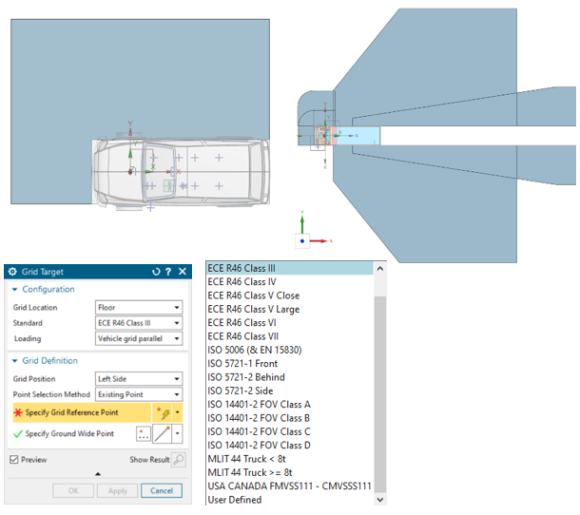The height and width of the screenshot is (515, 580).
Task: Click Specify Grid Reference Point
Action: tap(82, 413)
